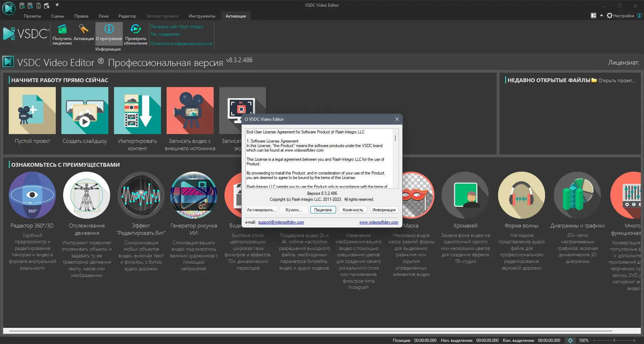The height and width of the screenshot is (344, 644).
Task: Open the www.videosoftdev.com website link
Action: (x=379, y=222)
